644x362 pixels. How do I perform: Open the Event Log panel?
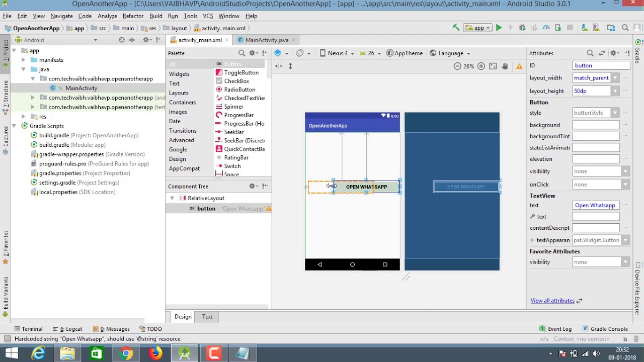[555, 329]
